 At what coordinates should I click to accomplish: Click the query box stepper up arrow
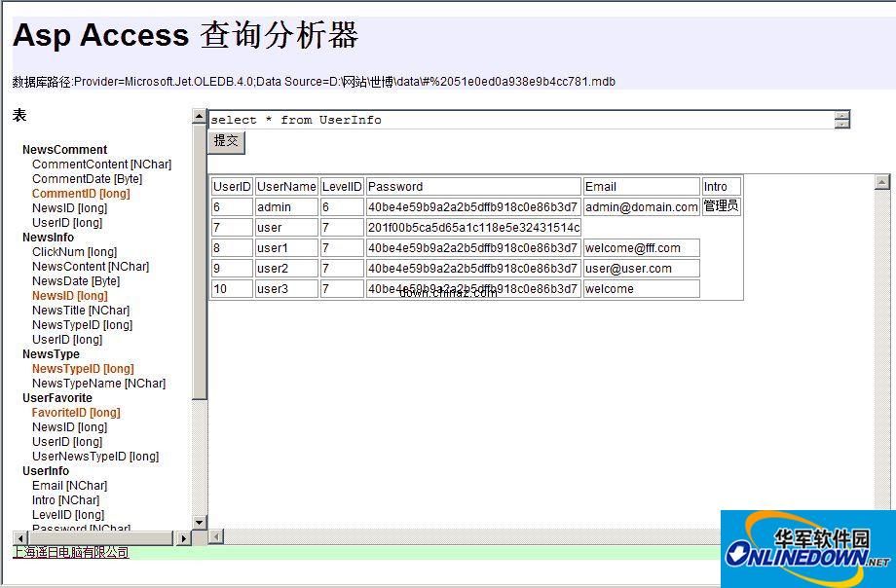[x=841, y=116]
